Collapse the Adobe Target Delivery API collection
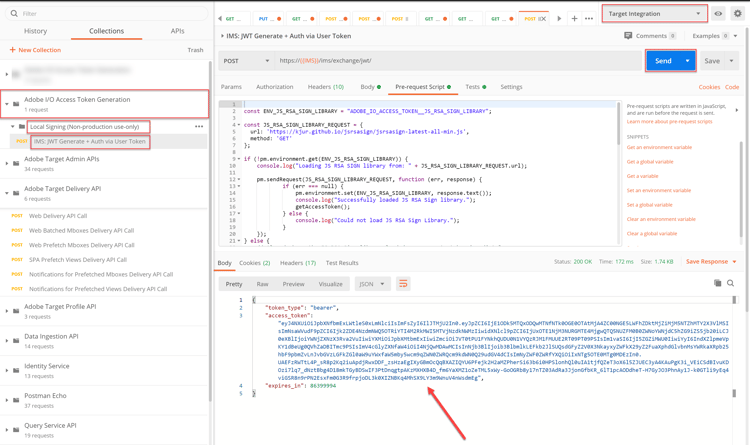This screenshot has width=750, height=445. pos(7,193)
